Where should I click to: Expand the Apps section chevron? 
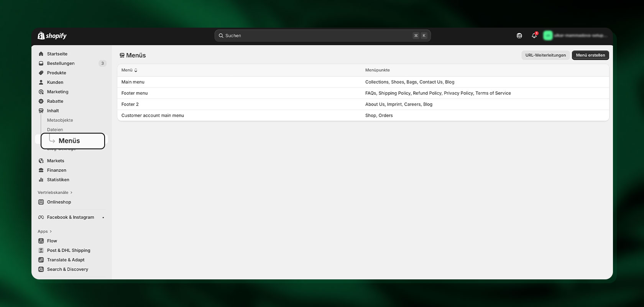click(x=51, y=231)
